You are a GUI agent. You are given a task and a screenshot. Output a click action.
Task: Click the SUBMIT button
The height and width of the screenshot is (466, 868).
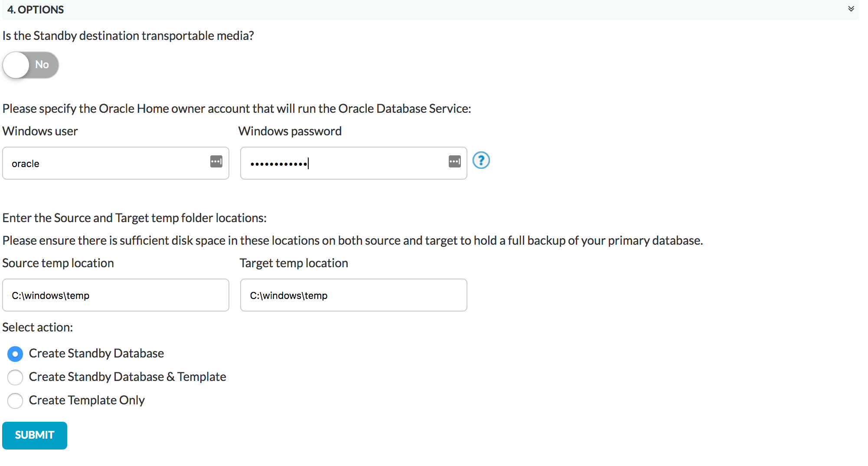(x=35, y=435)
